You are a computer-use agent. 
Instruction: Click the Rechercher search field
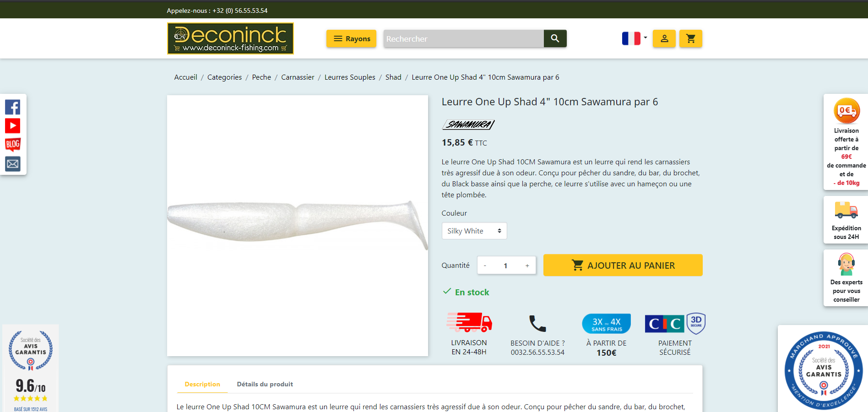464,38
